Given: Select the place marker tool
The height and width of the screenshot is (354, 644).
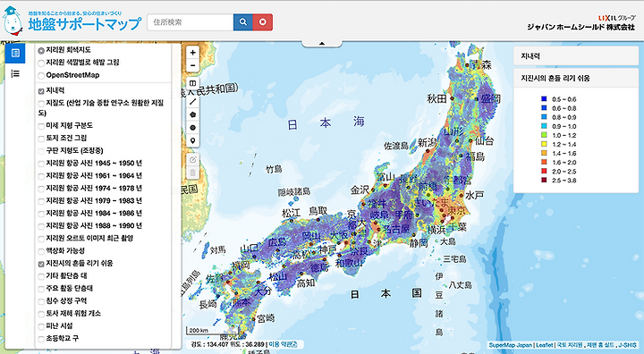Looking at the screenshot, I should click(192, 140).
